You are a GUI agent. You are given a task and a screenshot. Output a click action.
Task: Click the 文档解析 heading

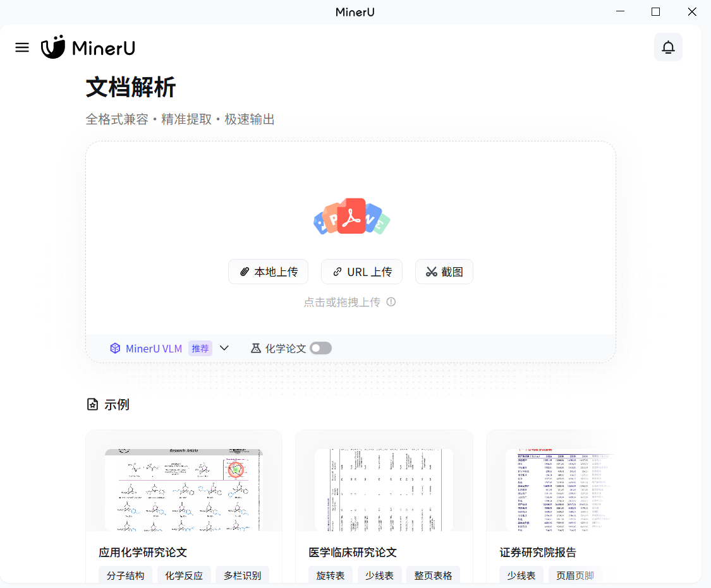(131, 87)
